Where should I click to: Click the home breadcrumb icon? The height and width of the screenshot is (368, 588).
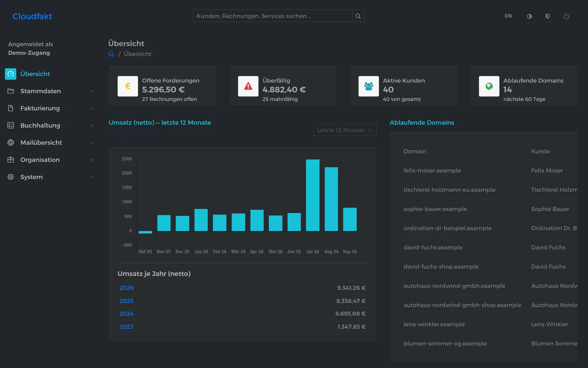tap(111, 54)
